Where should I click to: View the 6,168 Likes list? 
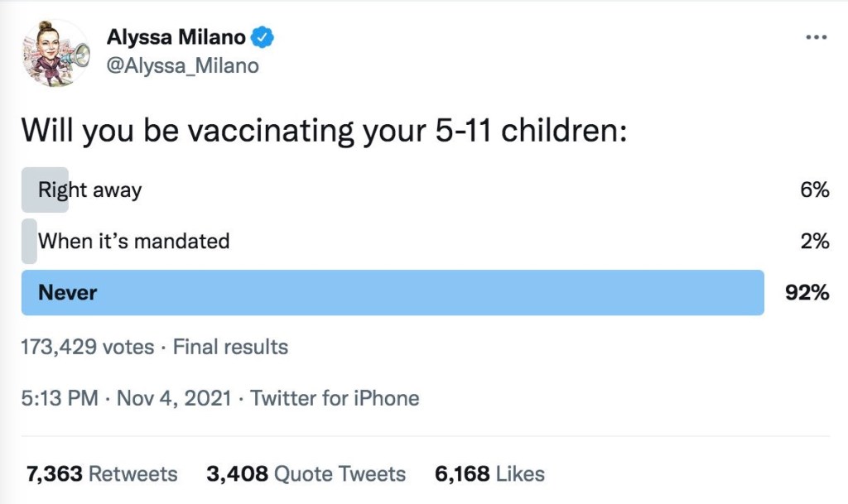pyautogui.click(x=489, y=474)
